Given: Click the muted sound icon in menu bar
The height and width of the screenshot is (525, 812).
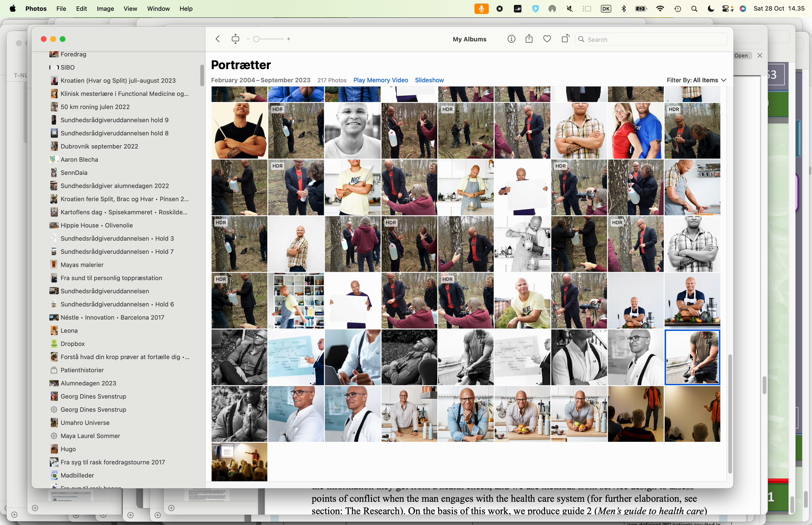Looking at the screenshot, I should point(569,9).
